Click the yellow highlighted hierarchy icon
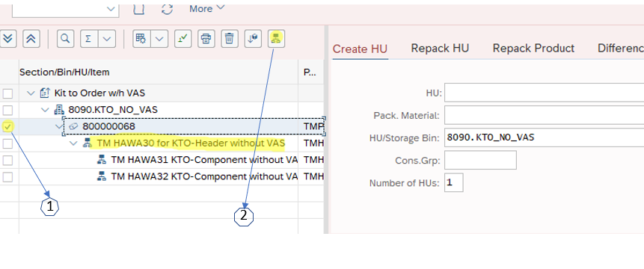Image resolution: width=644 pixels, height=269 pixels. [276, 39]
